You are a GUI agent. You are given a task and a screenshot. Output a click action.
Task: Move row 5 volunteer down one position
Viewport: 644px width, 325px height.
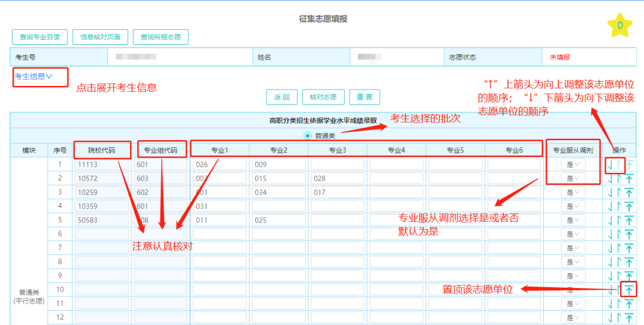(610, 221)
